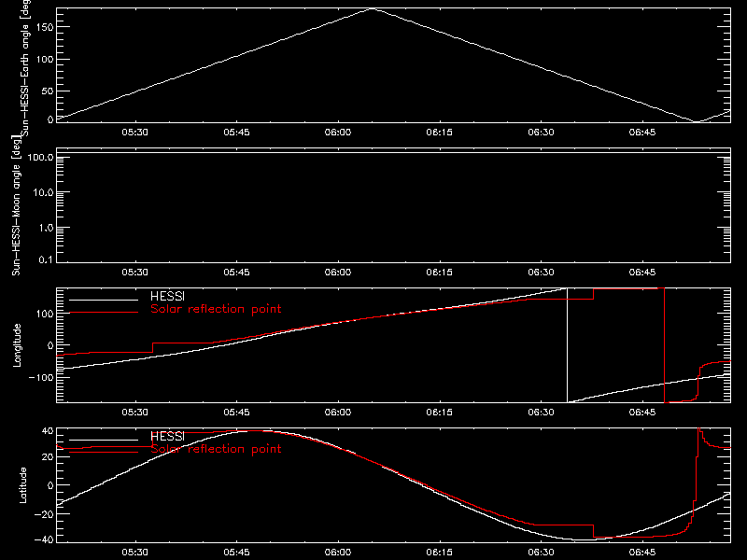
Task: Click the -40 tick on Latitude plot
Action: pyautogui.click(x=44, y=540)
